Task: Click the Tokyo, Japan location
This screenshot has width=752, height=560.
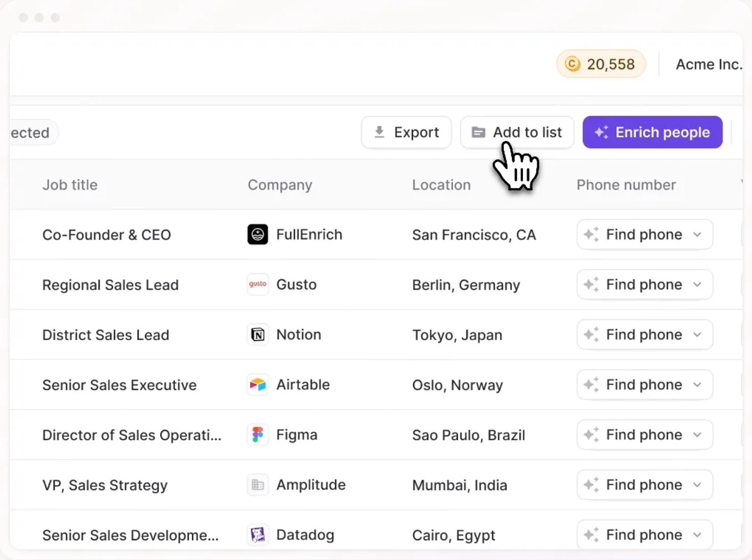Action: click(x=457, y=335)
